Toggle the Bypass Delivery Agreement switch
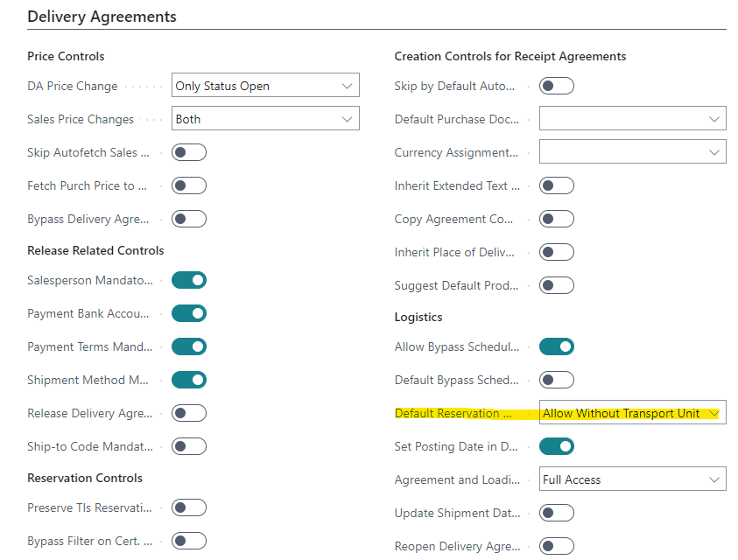This screenshot has height=560, width=738. coord(188,219)
